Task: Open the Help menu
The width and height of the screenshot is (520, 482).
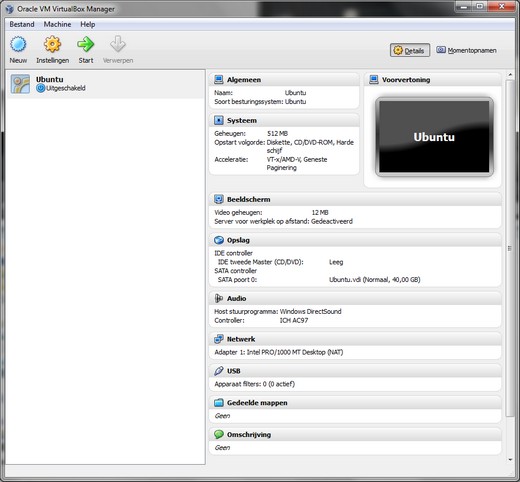Action: pyautogui.click(x=88, y=24)
